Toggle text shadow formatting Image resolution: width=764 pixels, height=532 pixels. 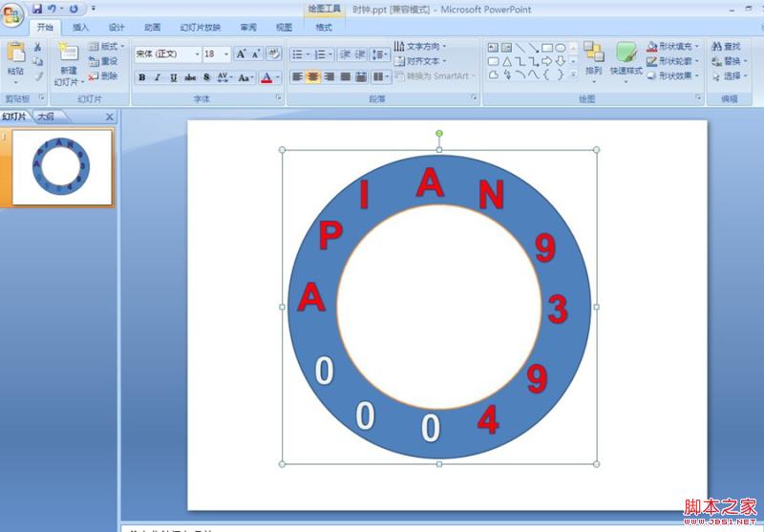coord(206,77)
